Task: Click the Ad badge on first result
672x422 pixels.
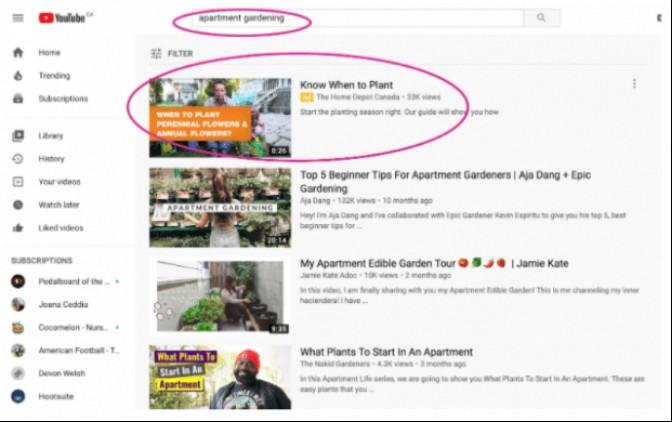Action: point(306,97)
